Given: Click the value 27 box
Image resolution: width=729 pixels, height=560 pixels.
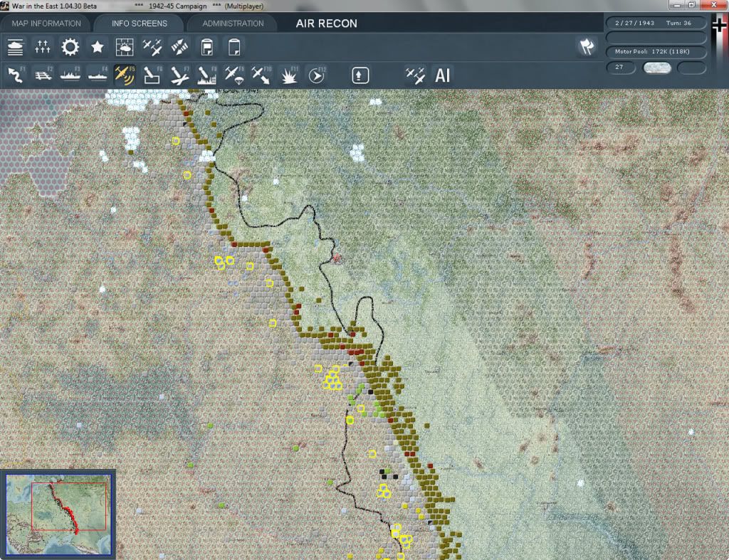Looking at the screenshot, I should tap(621, 68).
